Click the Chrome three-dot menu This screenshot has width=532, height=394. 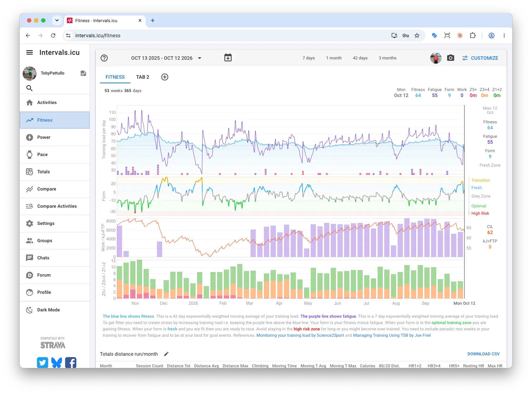[x=504, y=35]
